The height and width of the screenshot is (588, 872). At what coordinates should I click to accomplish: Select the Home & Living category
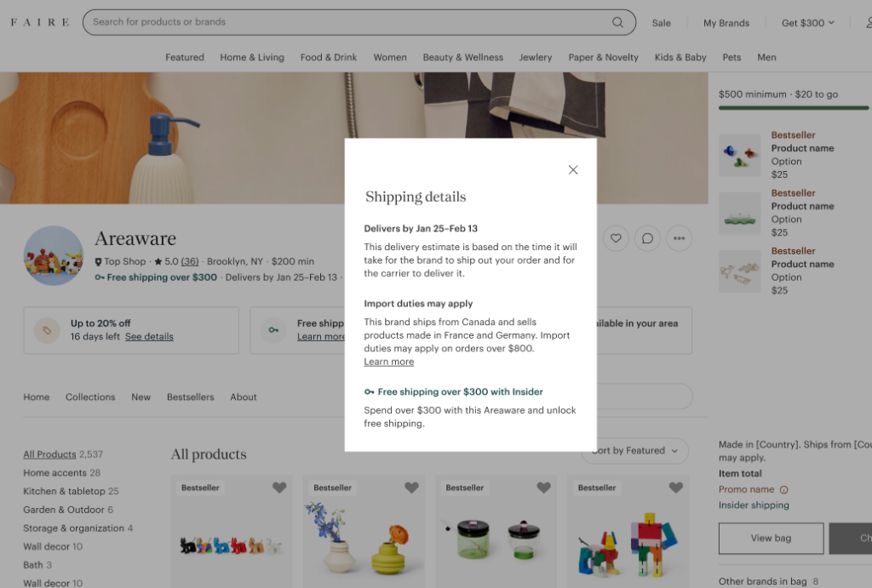[252, 57]
